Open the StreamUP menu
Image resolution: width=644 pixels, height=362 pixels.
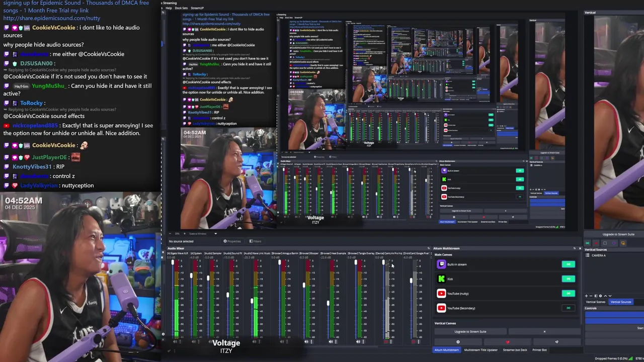(x=197, y=8)
